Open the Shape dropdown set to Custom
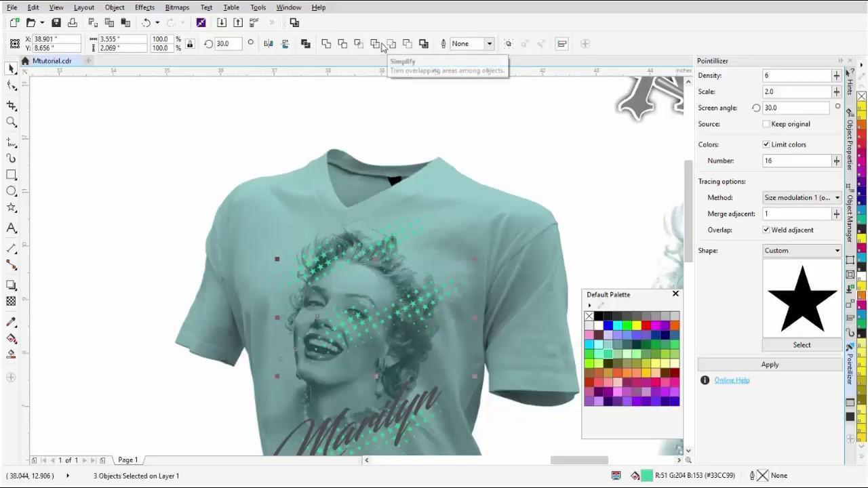Screen dimensions: 868x488 [x=802, y=251]
